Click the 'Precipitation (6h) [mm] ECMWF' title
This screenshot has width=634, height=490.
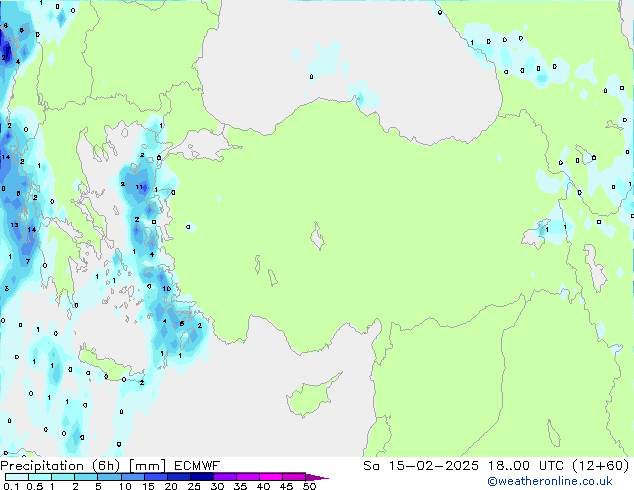[x=110, y=465]
